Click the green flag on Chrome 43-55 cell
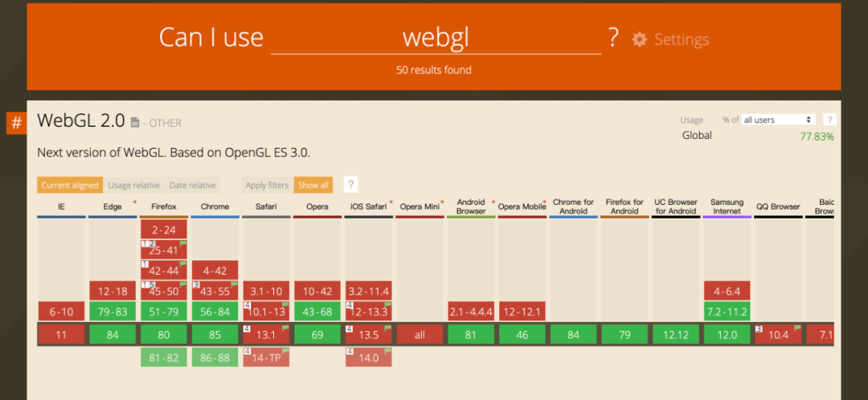Image resolution: width=868 pixels, height=400 pixels. tap(234, 284)
